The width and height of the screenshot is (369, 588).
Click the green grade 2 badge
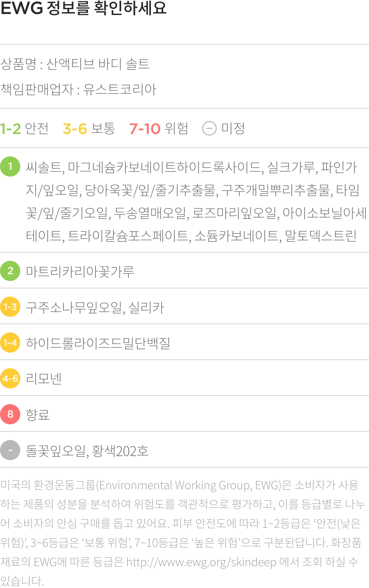tap(10, 271)
